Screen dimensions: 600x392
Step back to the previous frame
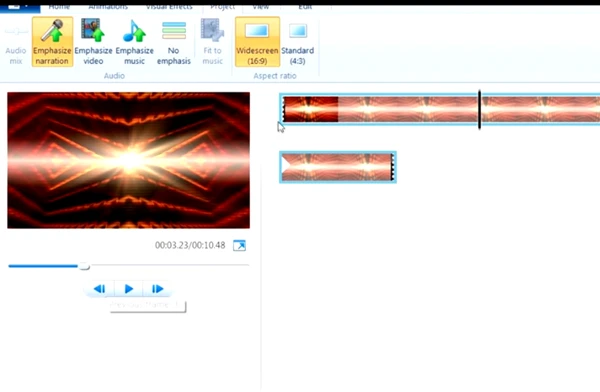point(99,289)
